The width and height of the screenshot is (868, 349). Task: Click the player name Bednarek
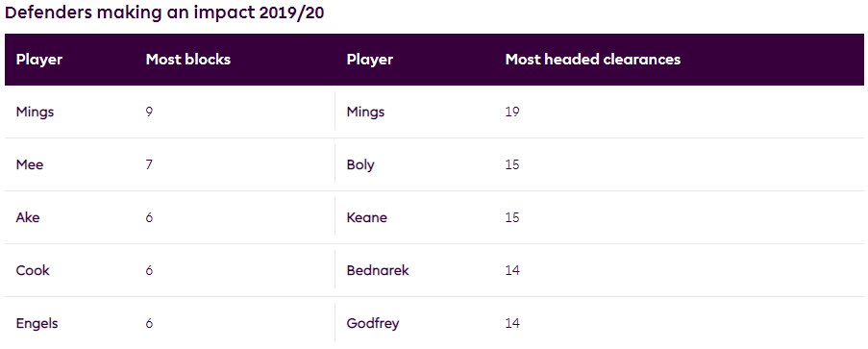[378, 271]
